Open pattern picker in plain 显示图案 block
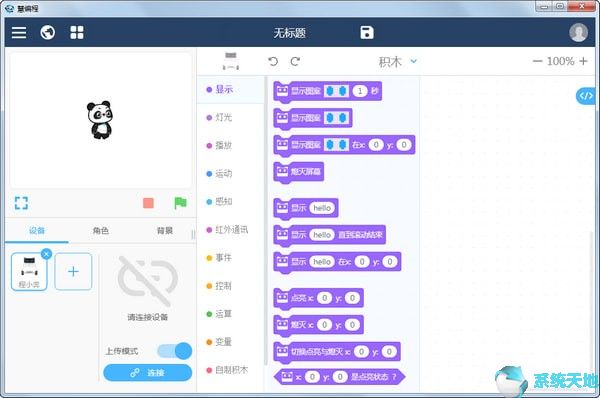 click(x=336, y=117)
